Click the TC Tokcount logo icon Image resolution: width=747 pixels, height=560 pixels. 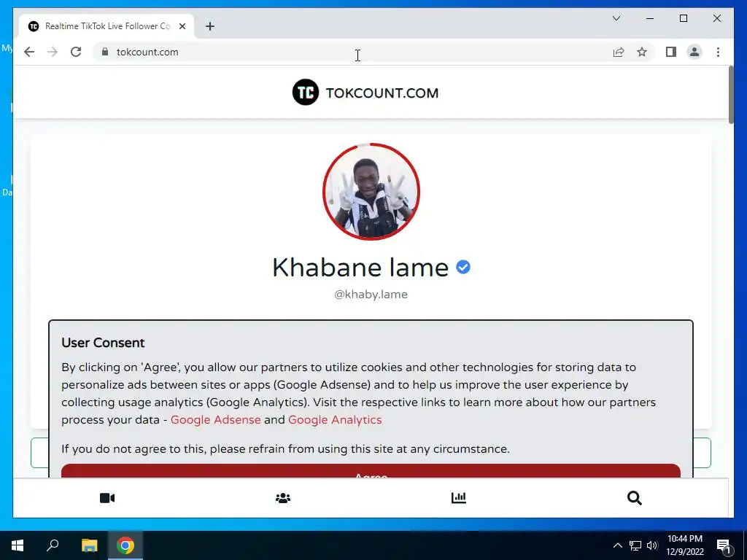tap(306, 93)
